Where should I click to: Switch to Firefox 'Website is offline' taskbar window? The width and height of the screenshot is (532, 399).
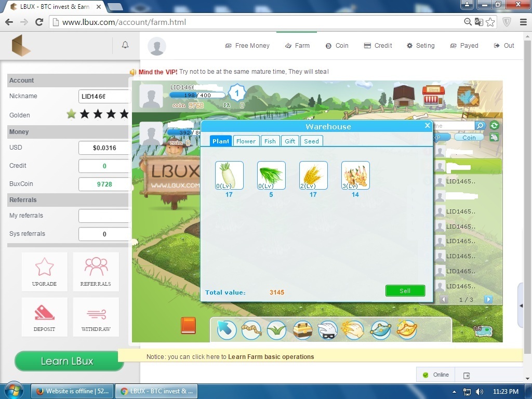(72, 391)
